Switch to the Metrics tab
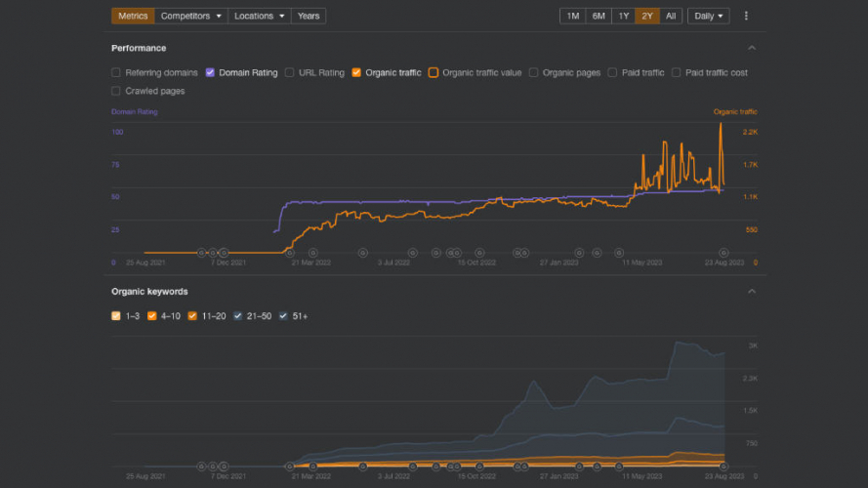 click(x=132, y=16)
